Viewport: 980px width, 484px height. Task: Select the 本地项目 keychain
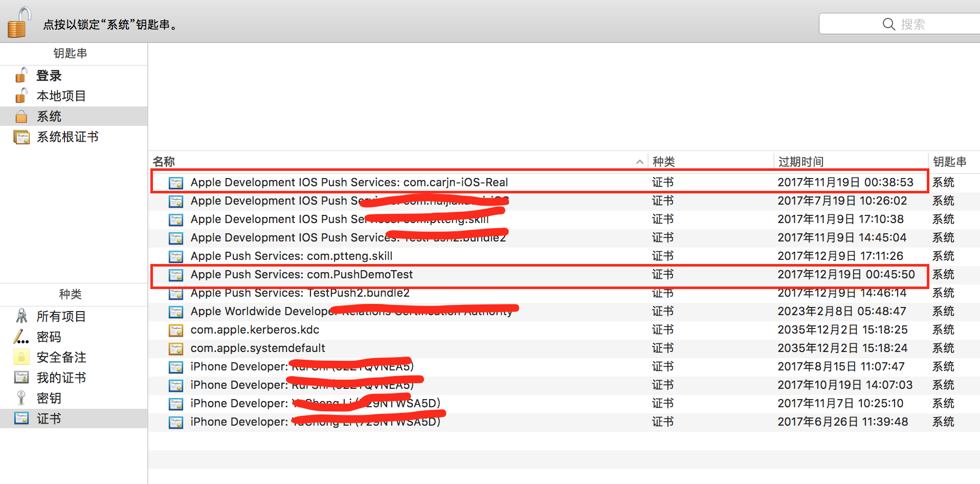61,96
